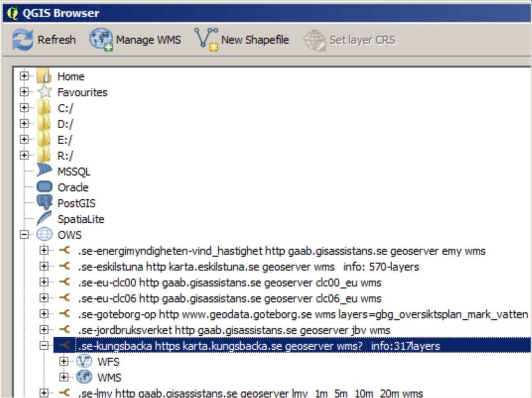Select the PostGIS tree item

click(x=77, y=203)
